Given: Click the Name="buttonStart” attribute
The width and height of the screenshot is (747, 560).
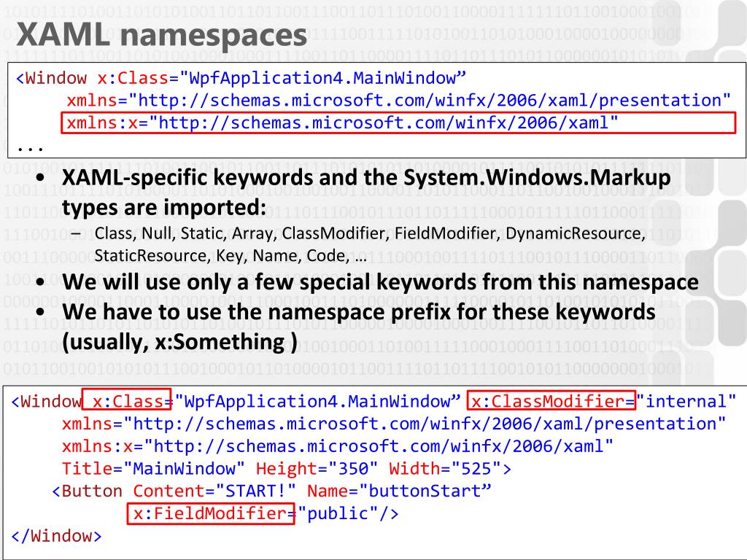Looking at the screenshot, I should click(x=399, y=491).
